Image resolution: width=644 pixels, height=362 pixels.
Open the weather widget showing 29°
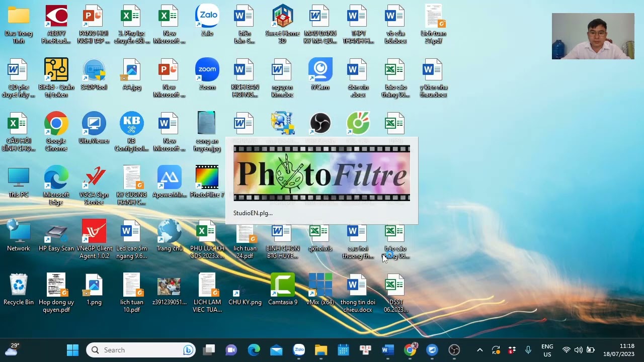pos(12,349)
